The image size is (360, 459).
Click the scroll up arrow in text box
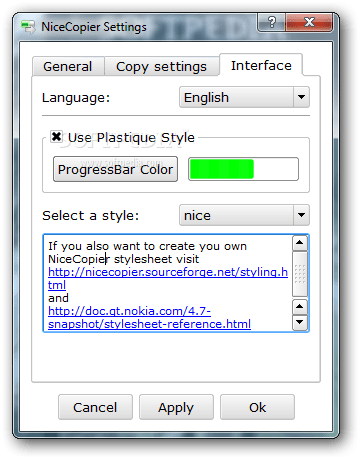click(300, 243)
